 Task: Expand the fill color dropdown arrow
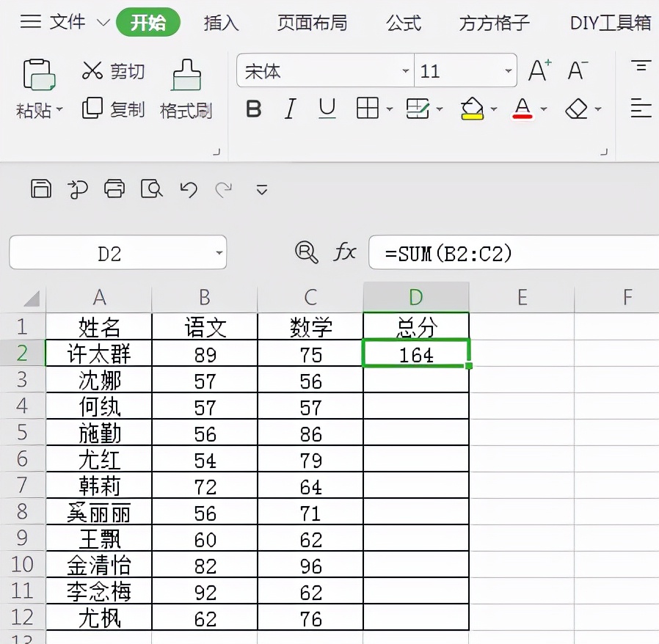pos(494,109)
